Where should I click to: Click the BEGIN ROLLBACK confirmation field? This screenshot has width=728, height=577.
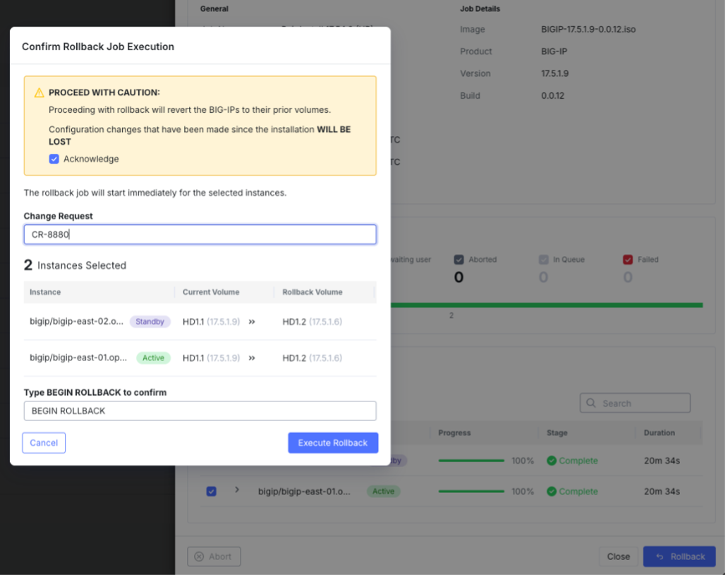coord(200,412)
